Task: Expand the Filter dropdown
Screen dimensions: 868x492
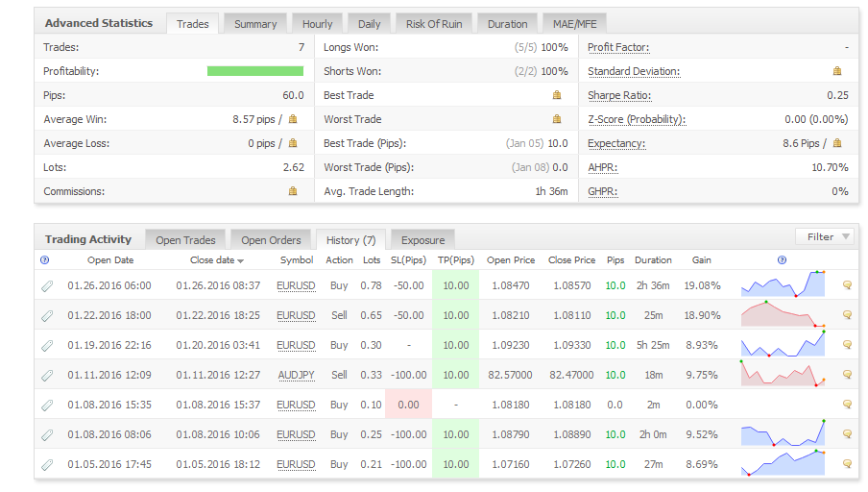Action: click(x=825, y=236)
